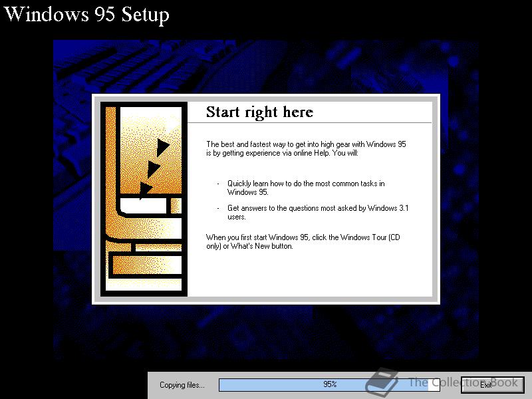The width and height of the screenshot is (532, 399).
Task: Click the "Windows 95 Setup" title
Action: (x=86, y=15)
